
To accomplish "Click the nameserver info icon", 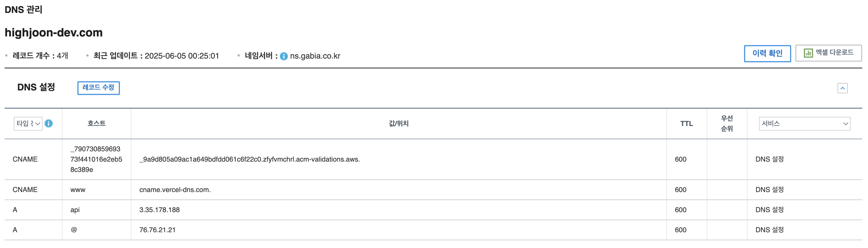I will tap(284, 56).
